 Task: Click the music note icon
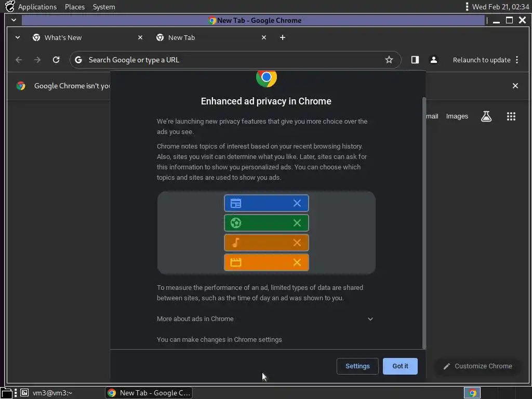coord(236,243)
